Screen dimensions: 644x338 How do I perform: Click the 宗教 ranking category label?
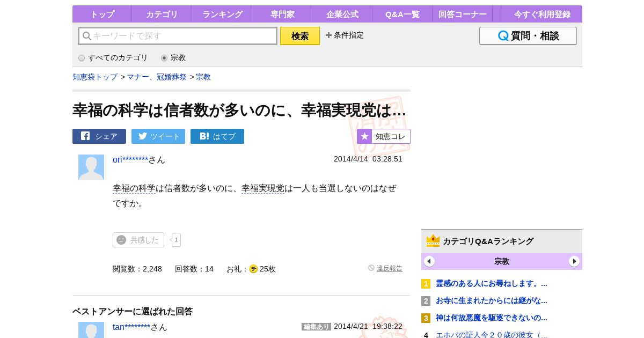click(x=502, y=261)
